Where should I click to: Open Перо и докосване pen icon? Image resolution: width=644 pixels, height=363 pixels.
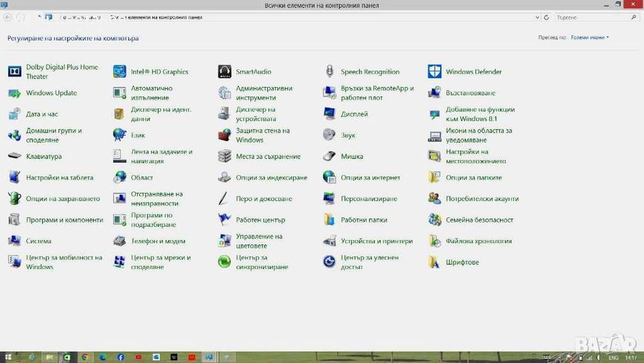(x=223, y=199)
